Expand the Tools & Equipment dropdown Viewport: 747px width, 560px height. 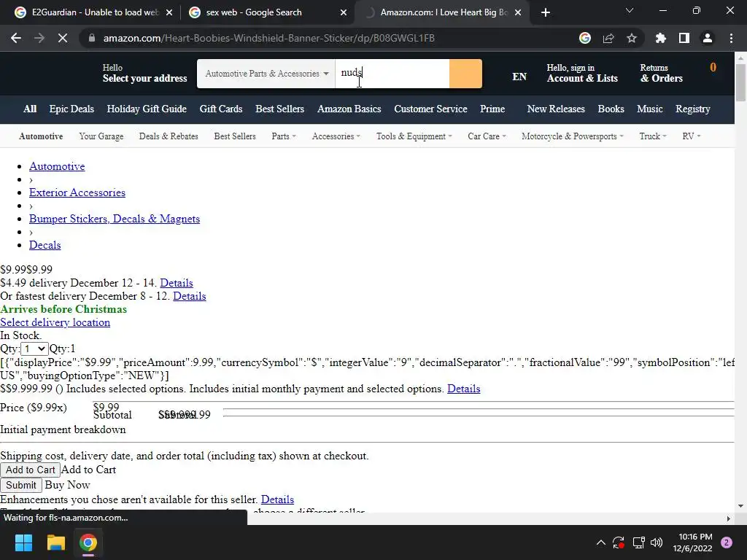click(x=414, y=136)
